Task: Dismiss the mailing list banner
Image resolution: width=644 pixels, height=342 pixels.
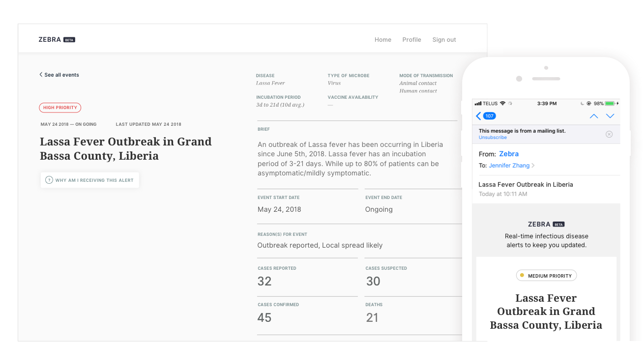Action: pyautogui.click(x=609, y=134)
